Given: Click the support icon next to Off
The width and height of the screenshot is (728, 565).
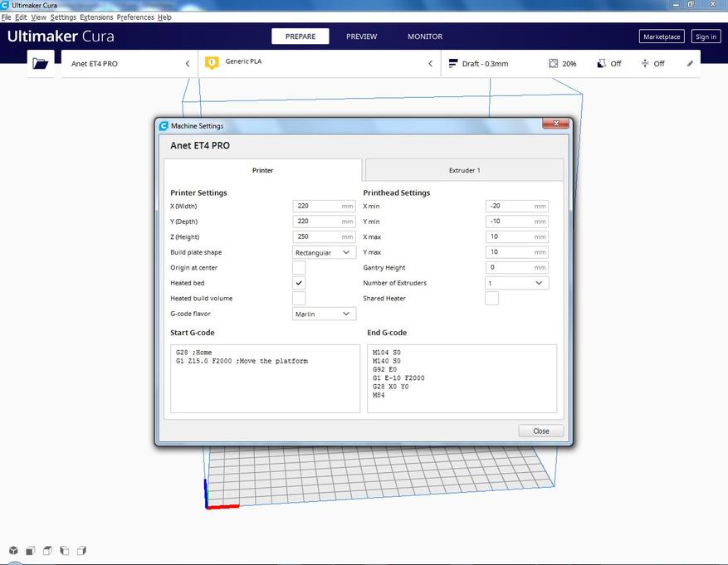Looking at the screenshot, I should 601,64.
